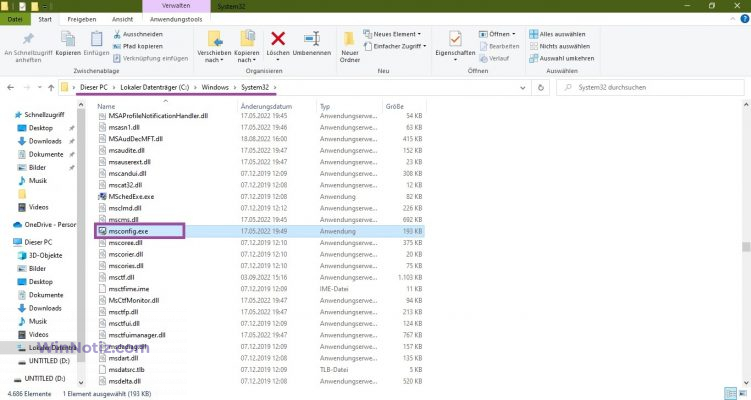This screenshot has height=400, width=751.
Task: Open recent locations dropdown arrow
Action: point(39,87)
